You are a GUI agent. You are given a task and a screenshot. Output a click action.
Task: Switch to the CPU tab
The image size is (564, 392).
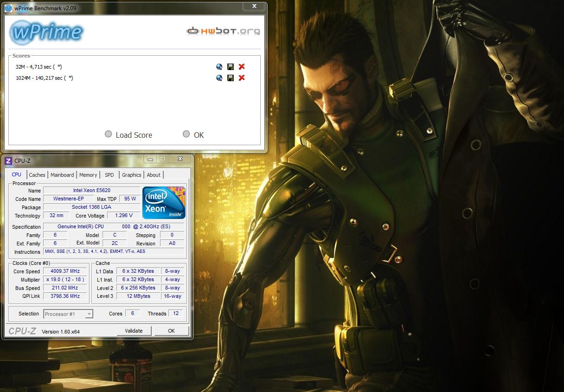[x=17, y=174]
